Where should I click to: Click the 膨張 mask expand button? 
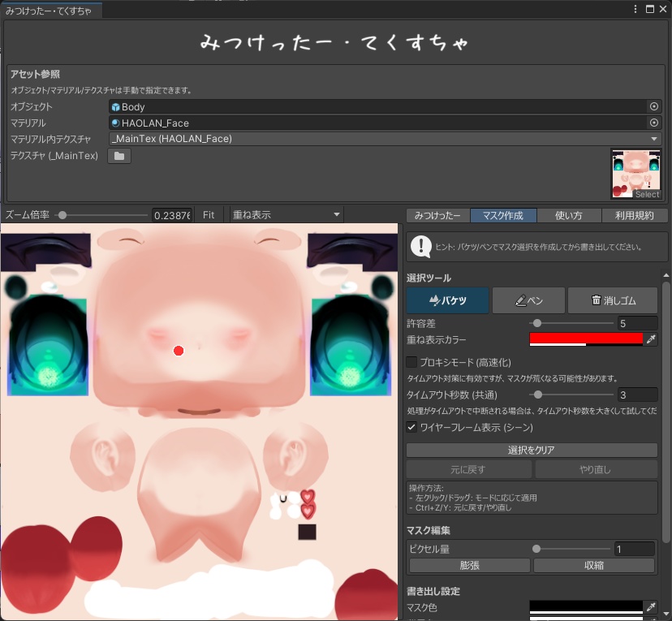click(468, 565)
